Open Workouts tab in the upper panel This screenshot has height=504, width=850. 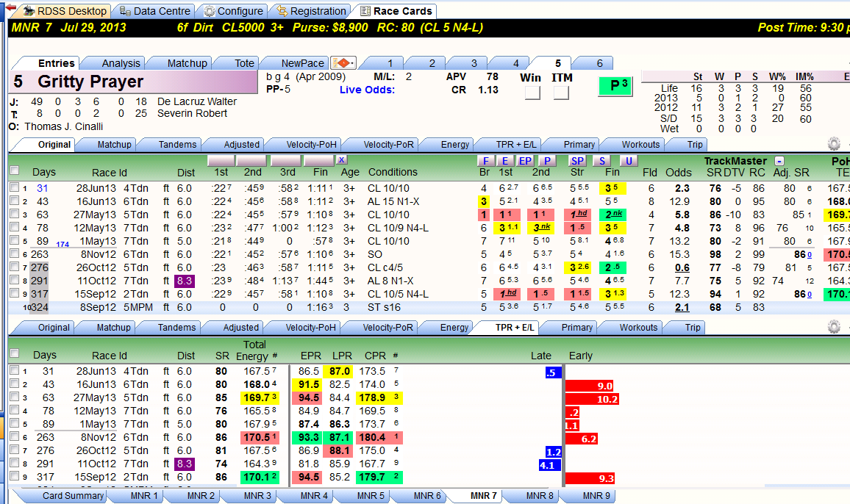640,145
